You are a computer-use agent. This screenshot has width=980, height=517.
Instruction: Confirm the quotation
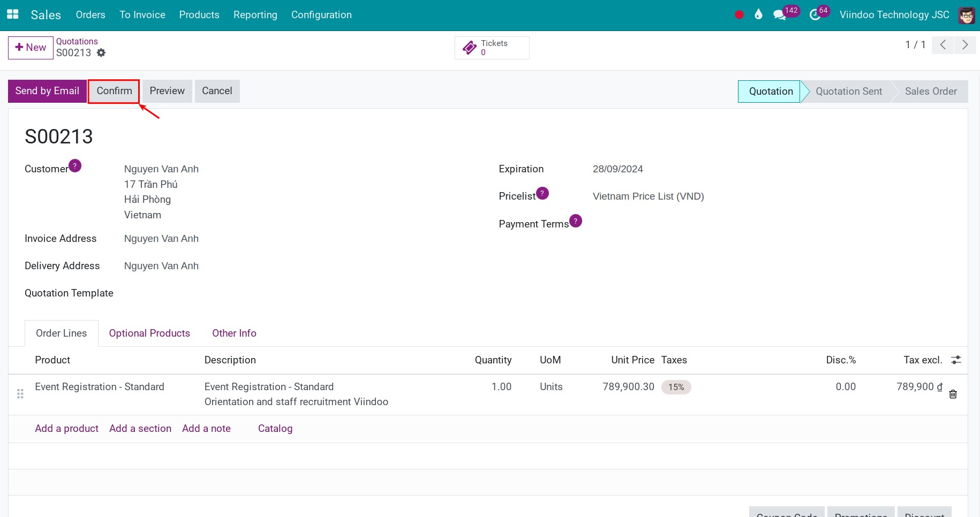(114, 91)
